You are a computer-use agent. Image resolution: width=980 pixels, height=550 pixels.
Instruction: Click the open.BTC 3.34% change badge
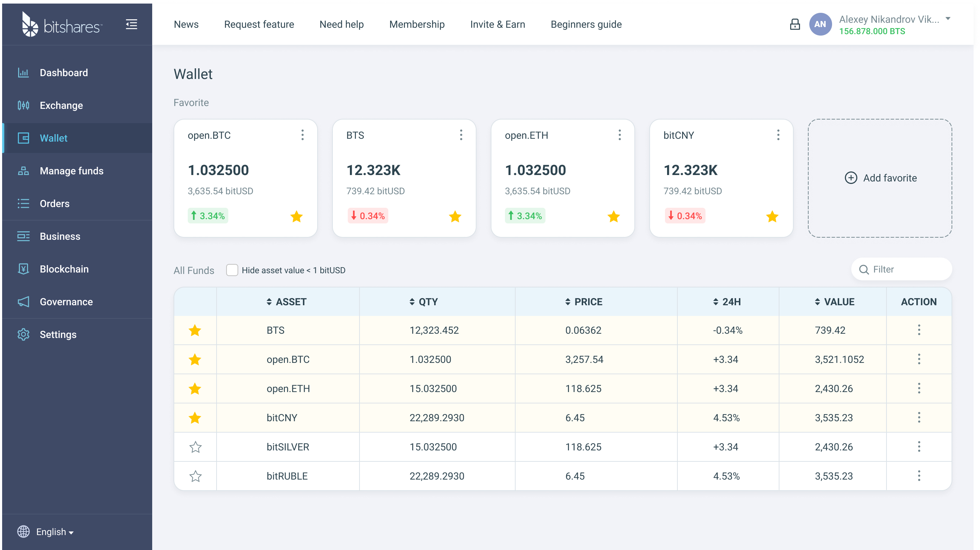click(x=208, y=216)
